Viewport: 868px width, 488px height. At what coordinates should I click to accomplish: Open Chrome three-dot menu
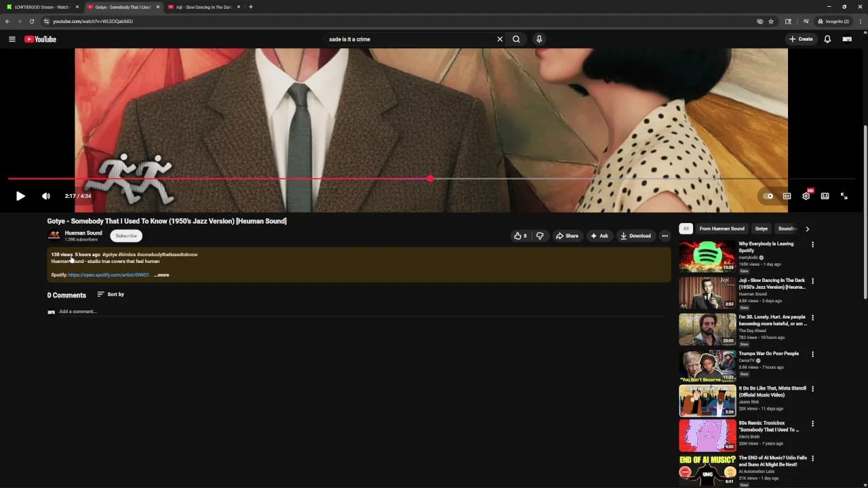click(861, 21)
